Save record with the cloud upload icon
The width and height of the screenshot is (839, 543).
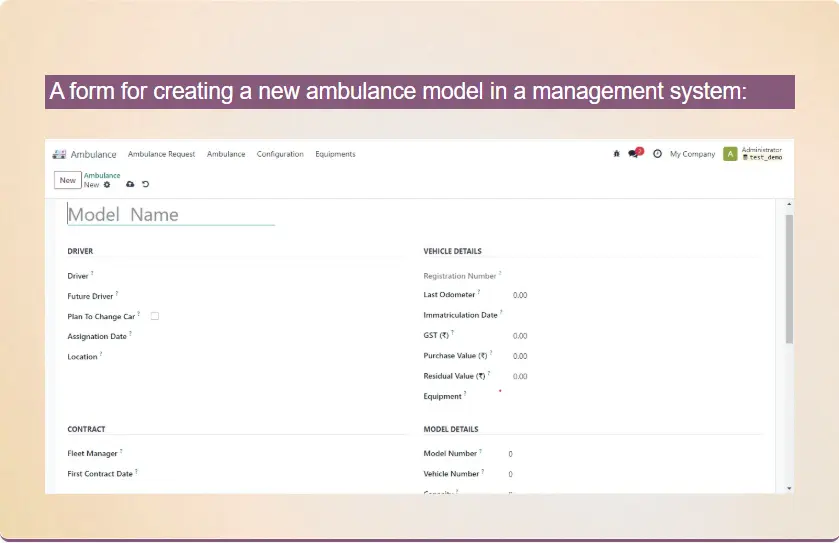click(x=130, y=185)
